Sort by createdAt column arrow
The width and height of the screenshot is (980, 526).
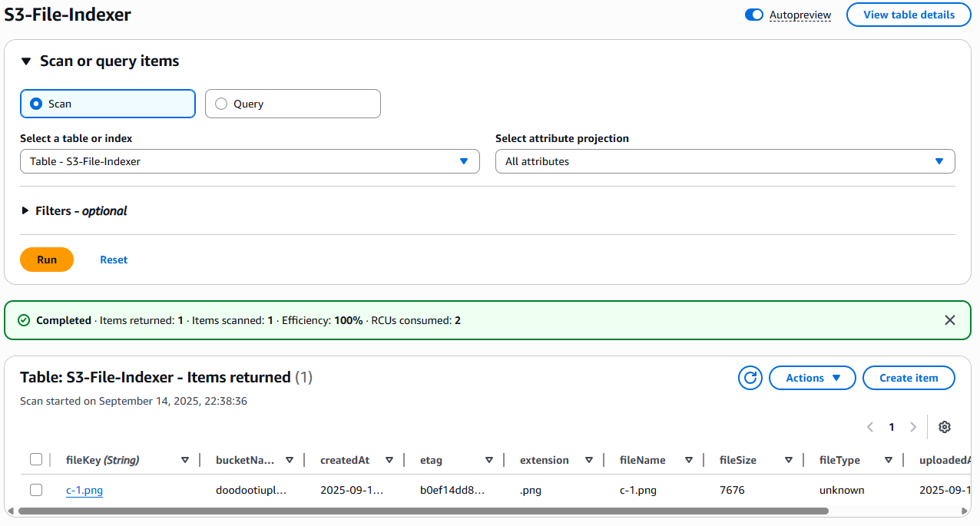[389, 460]
